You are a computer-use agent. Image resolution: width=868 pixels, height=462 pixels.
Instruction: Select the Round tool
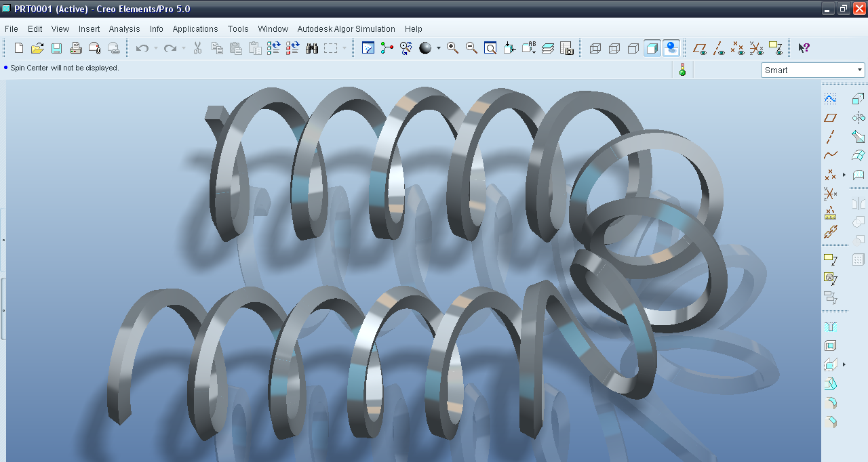click(x=830, y=403)
